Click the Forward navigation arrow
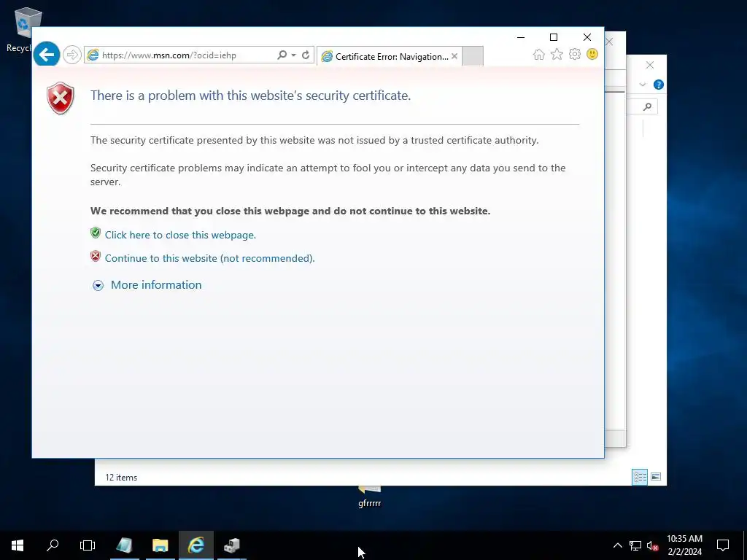This screenshot has width=747, height=560. pyautogui.click(x=72, y=55)
